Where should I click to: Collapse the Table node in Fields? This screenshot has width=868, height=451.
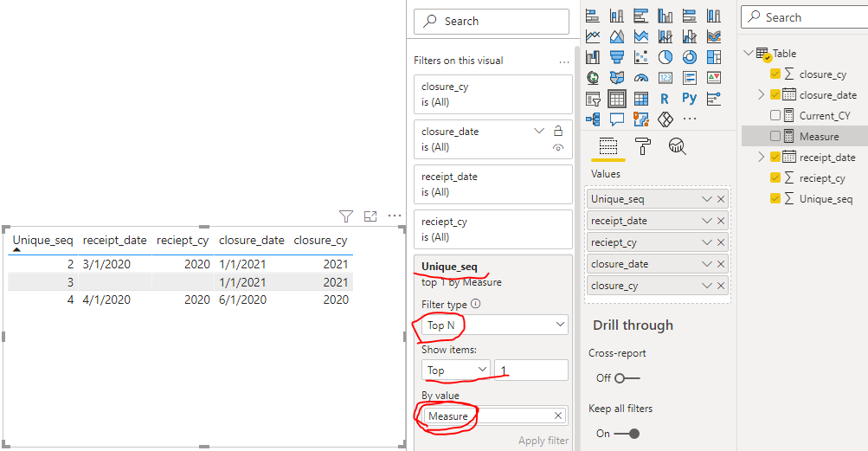click(749, 53)
